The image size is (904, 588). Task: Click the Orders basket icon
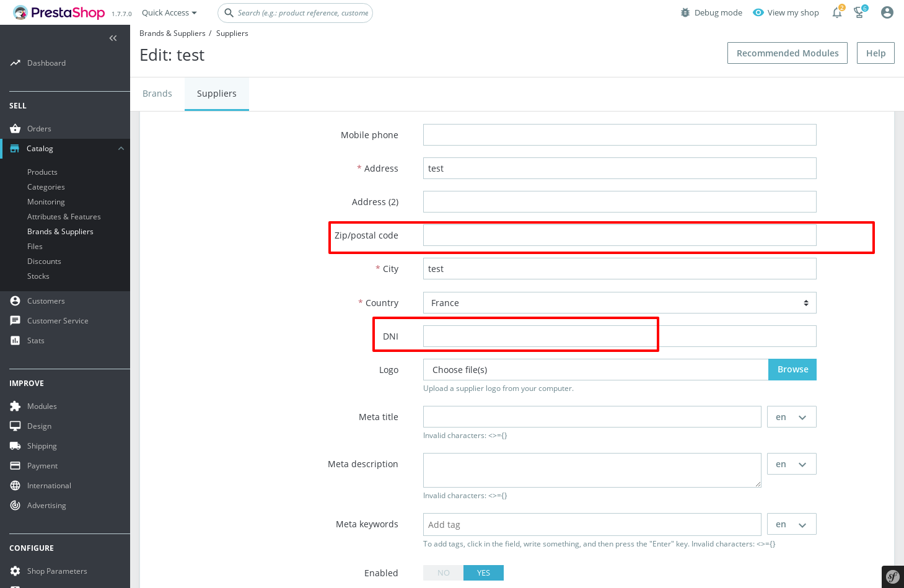15,129
